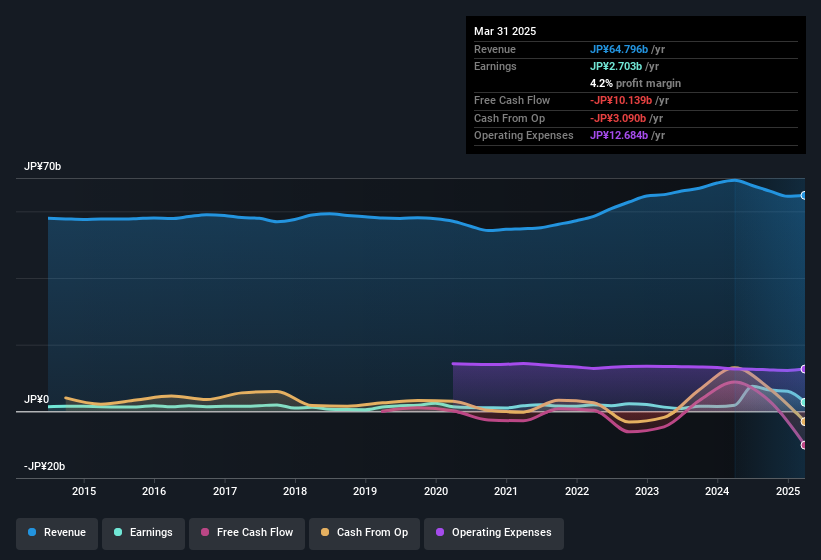
Task: Hide the Free Cash Flow series
Action: (246, 532)
